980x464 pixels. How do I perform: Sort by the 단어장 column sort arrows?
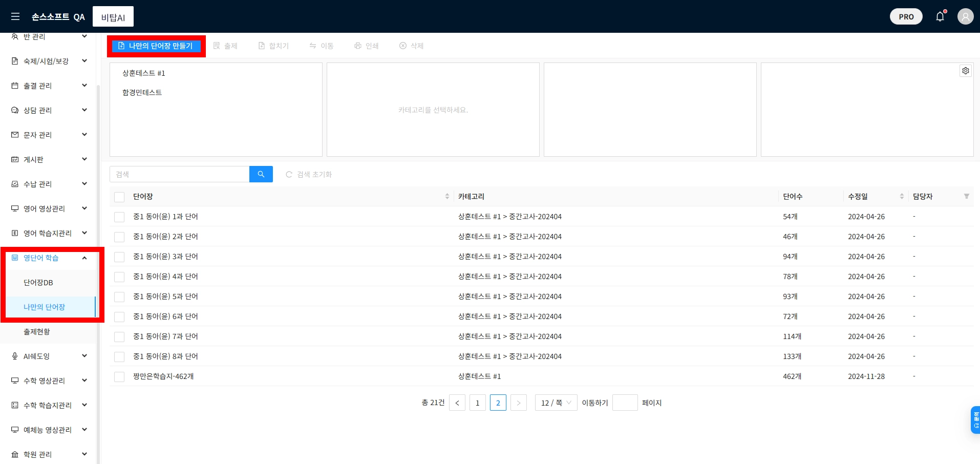447,196
